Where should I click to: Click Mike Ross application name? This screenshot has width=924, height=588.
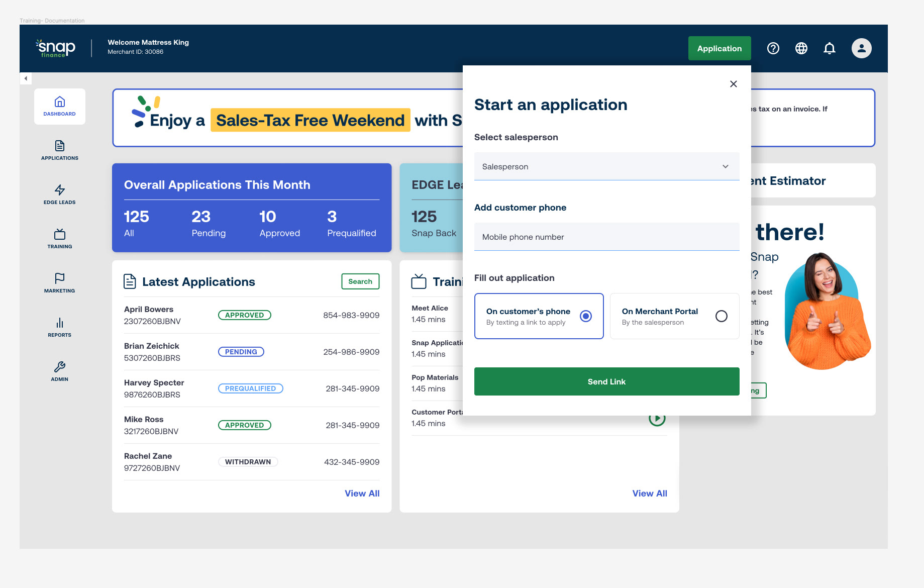[x=144, y=419]
